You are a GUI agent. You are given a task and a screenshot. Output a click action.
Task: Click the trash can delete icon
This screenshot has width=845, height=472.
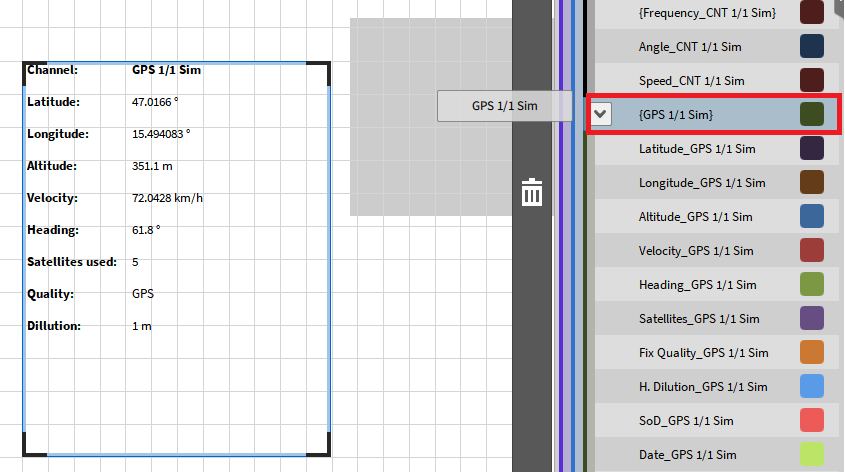[x=532, y=192]
